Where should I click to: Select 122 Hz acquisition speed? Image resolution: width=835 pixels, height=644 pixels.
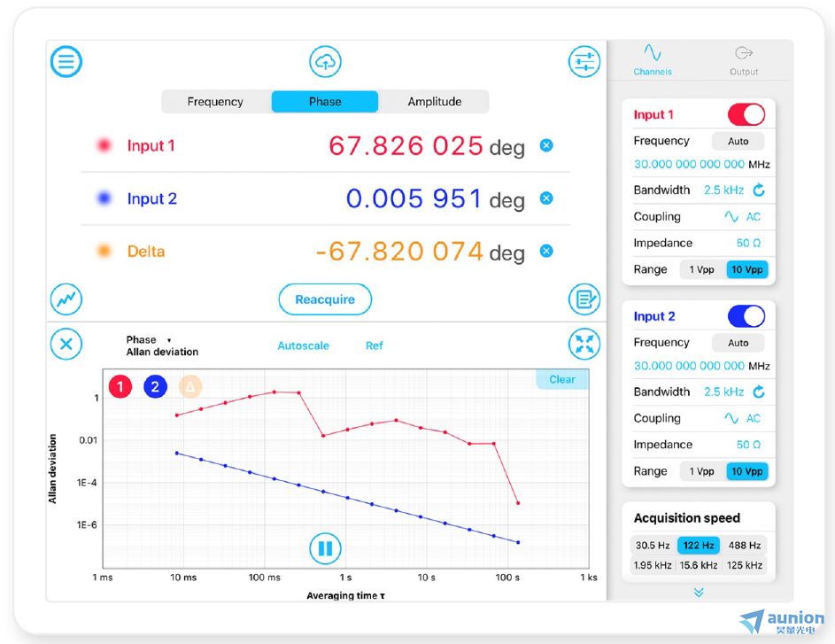point(699,546)
